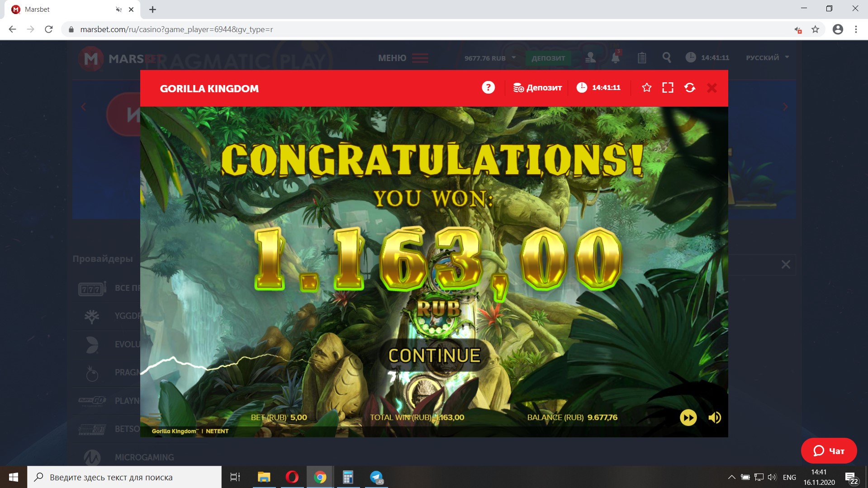The height and width of the screenshot is (488, 868).
Task: Select the Evolution provider
Action: pyautogui.click(x=109, y=344)
